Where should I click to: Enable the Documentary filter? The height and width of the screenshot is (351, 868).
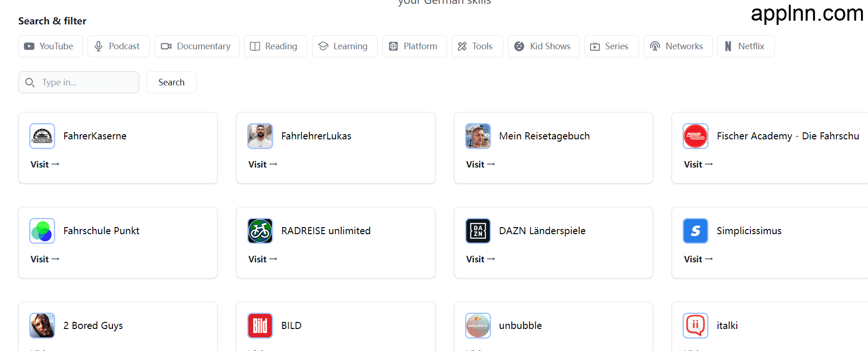point(197,46)
